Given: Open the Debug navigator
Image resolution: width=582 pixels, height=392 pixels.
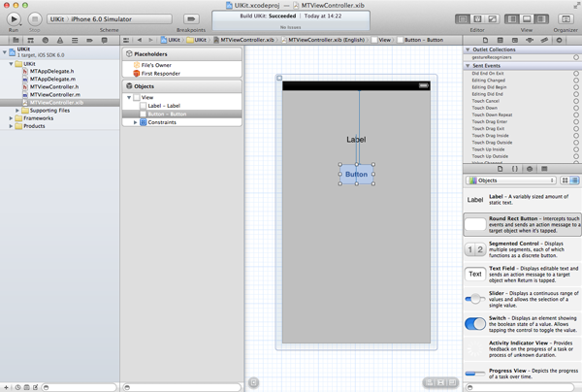Looking at the screenshot, I should click(75, 40).
